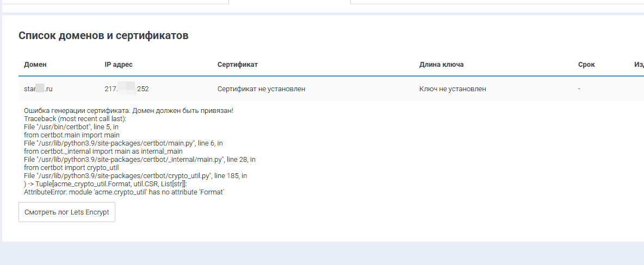Click the 'Домен' column header
Screen dimensions: 644x265
(35, 65)
